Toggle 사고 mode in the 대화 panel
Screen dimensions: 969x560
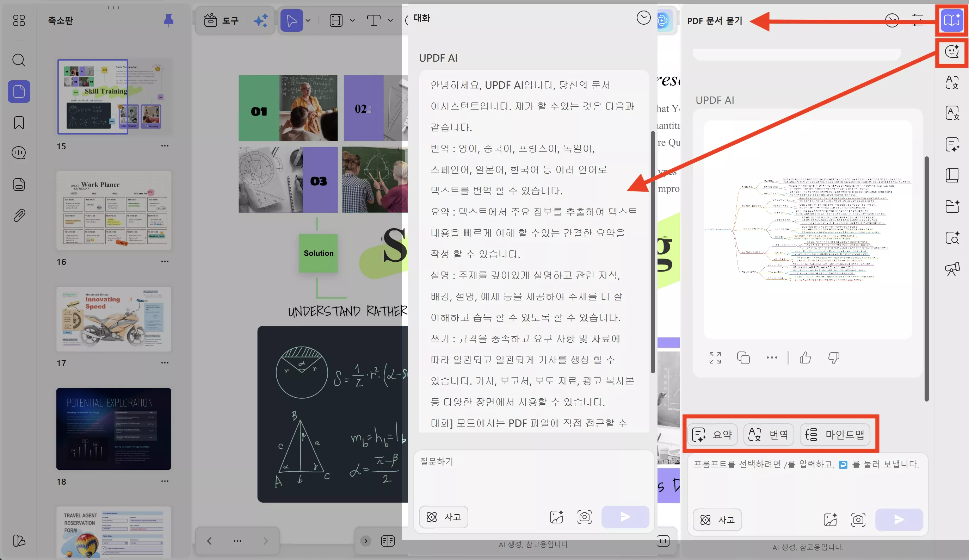click(x=443, y=517)
